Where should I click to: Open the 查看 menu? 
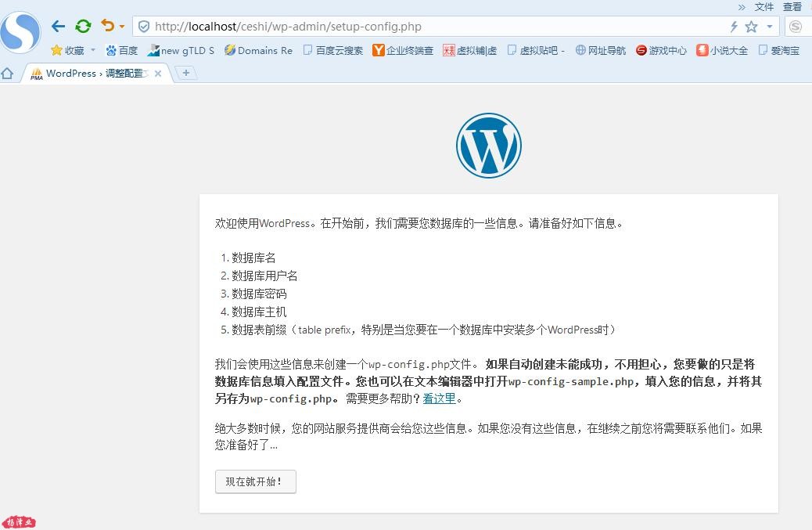pyautogui.click(x=792, y=7)
